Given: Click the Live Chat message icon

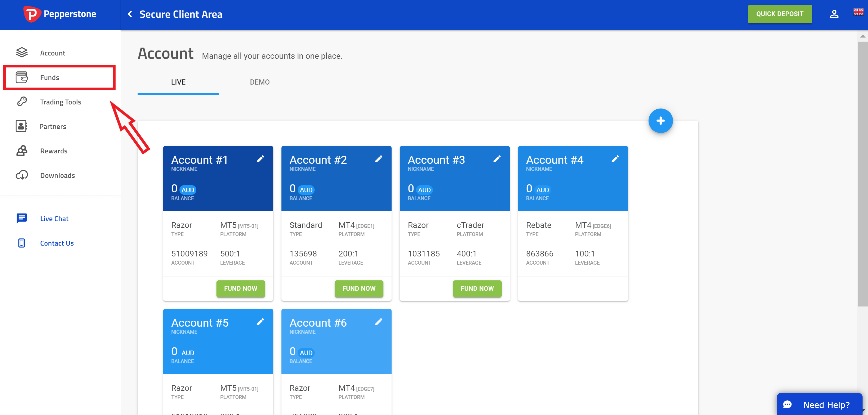Looking at the screenshot, I should coord(21,218).
